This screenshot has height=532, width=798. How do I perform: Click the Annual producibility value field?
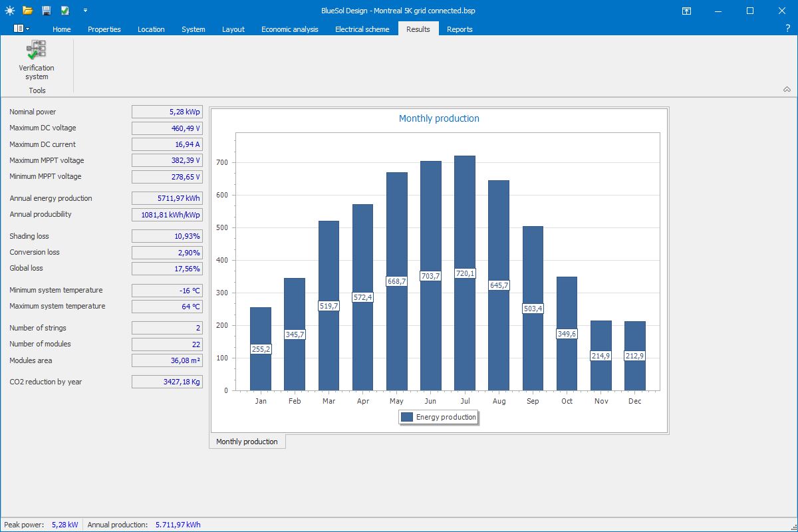click(167, 214)
